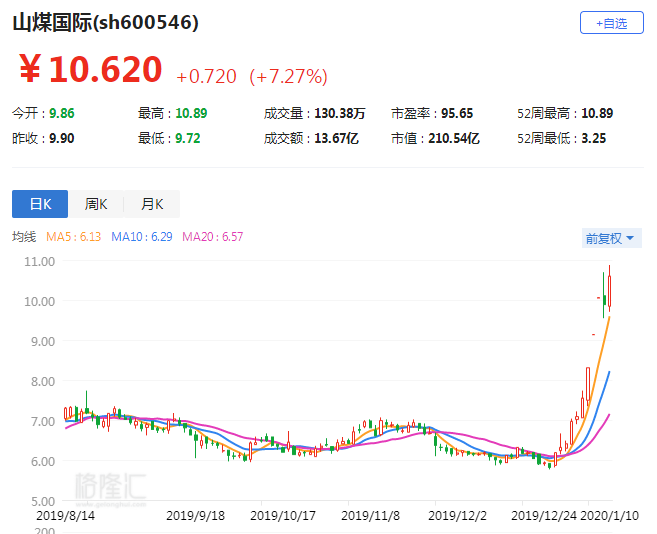Click the 2019/12/24 date axis label
The image size is (657, 534).
544,516
